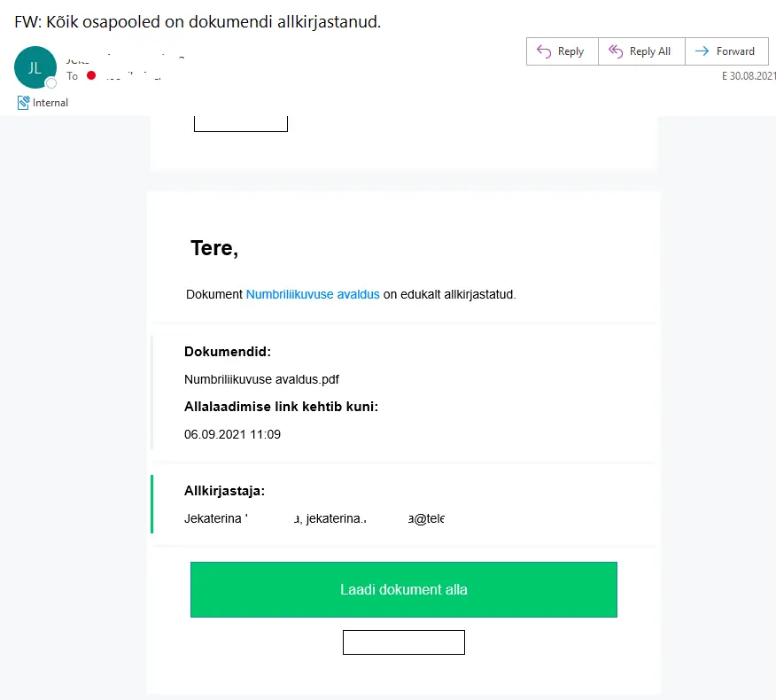Select the Internal label text
Screen dimensions: 776x700
pyautogui.click(x=50, y=103)
